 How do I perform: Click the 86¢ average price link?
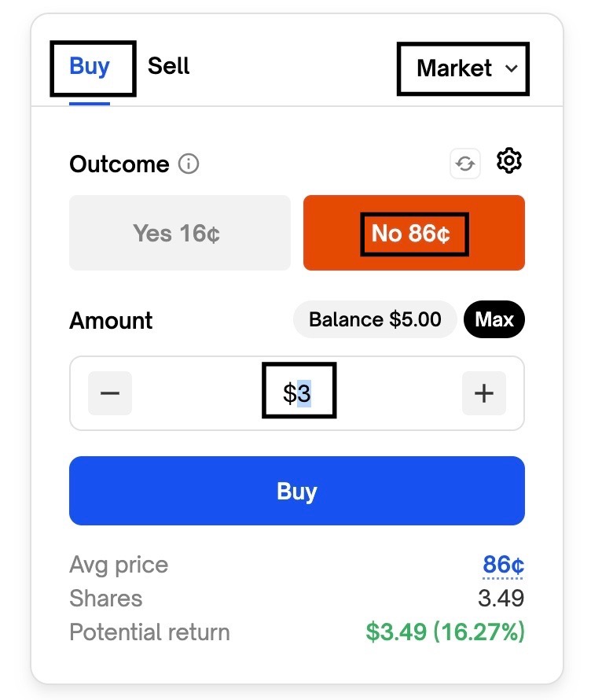pos(503,565)
